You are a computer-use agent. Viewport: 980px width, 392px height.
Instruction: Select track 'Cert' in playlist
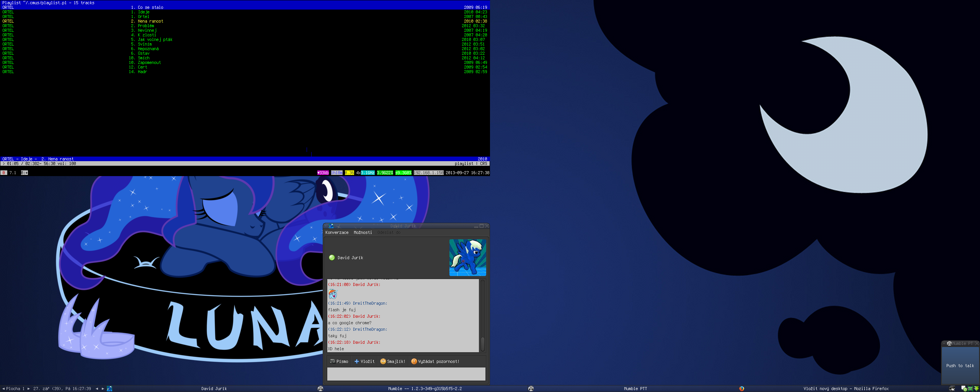point(245,67)
